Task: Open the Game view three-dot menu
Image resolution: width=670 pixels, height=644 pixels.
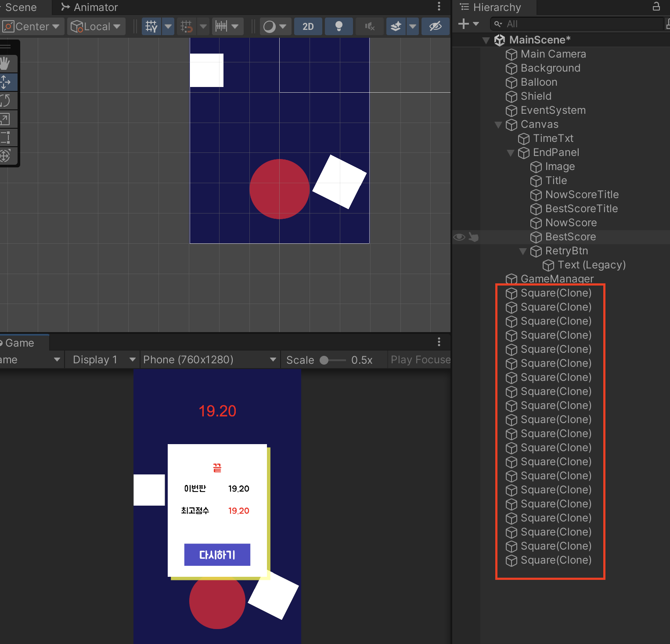Action: (439, 342)
